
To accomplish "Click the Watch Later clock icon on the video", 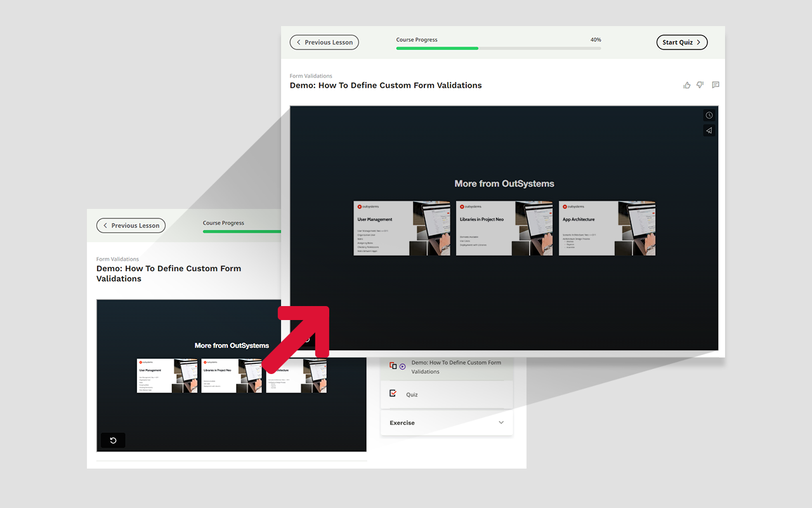I will pos(709,115).
